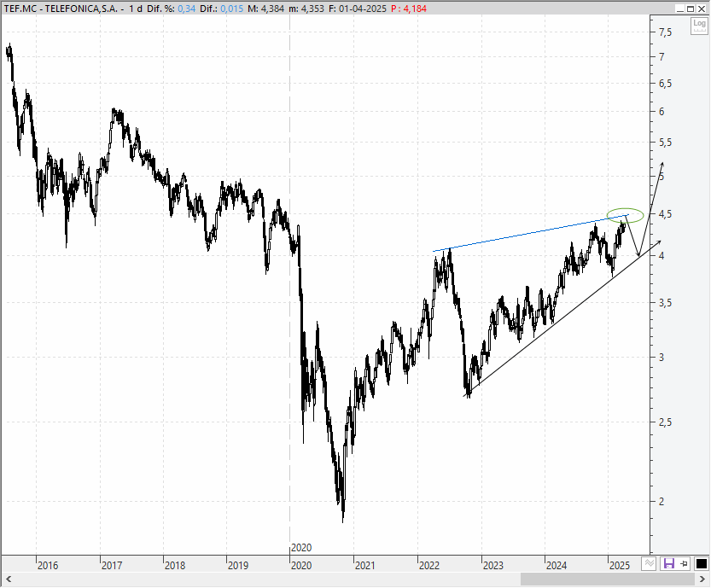Click the TEF.MC - TELEFONICA,S.A. title text
This screenshot has width=711, height=588.
[x=61, y=9]
